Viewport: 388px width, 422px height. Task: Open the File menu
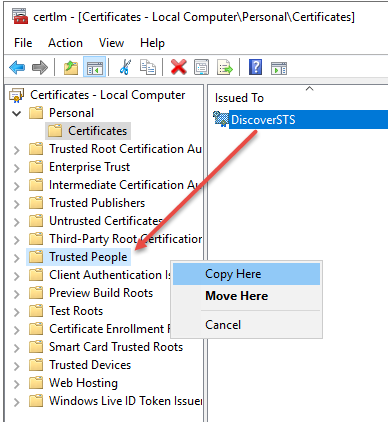point(23,43)
